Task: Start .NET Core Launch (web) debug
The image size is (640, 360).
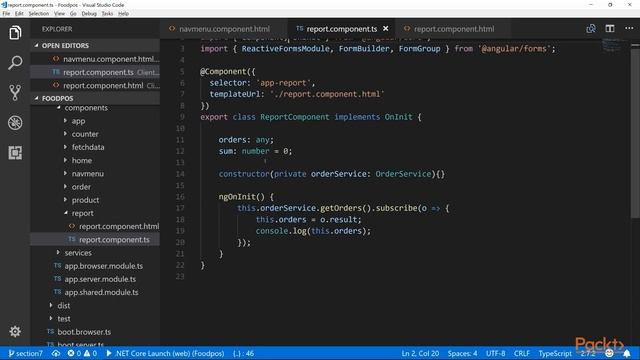Action: pyautogui.click(x=165, y=353)
